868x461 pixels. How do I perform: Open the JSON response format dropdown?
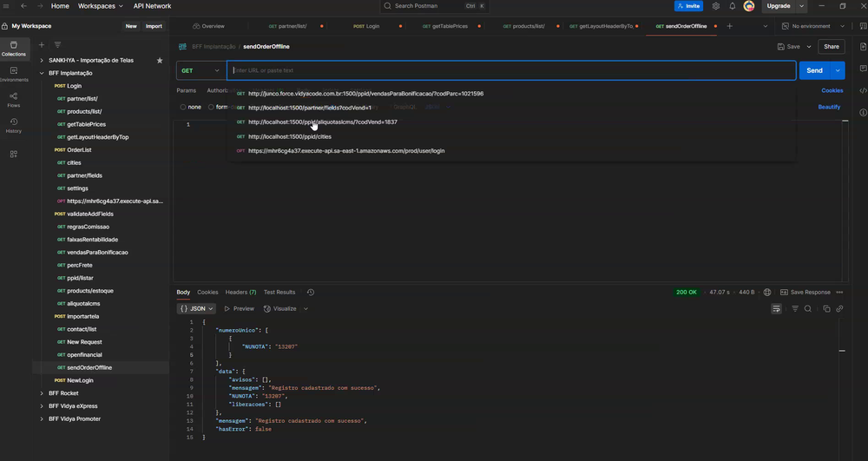(196, 309)
